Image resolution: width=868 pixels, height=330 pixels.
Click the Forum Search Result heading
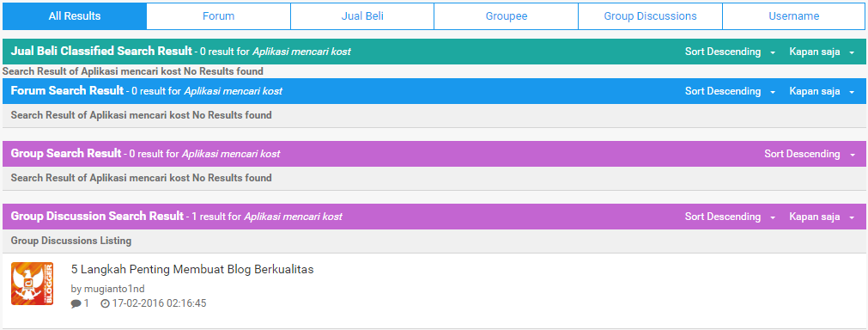pyautogui.click(x=67, y=90)
